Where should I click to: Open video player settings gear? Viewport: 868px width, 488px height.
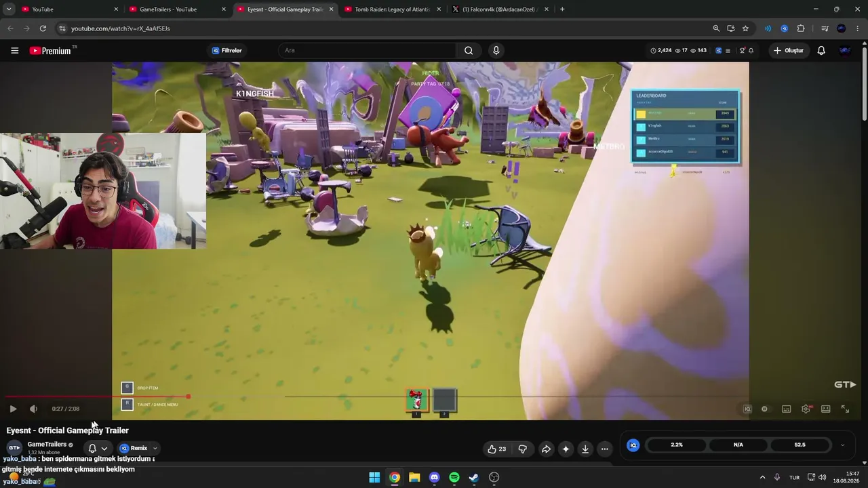click(806, 409)
